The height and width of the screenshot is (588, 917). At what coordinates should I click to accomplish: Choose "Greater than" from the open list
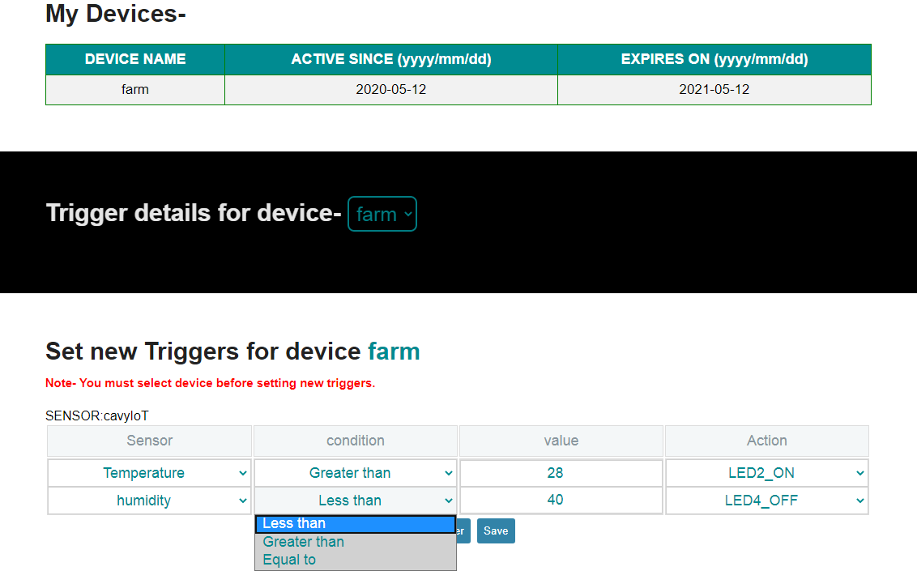coord(355,542)
